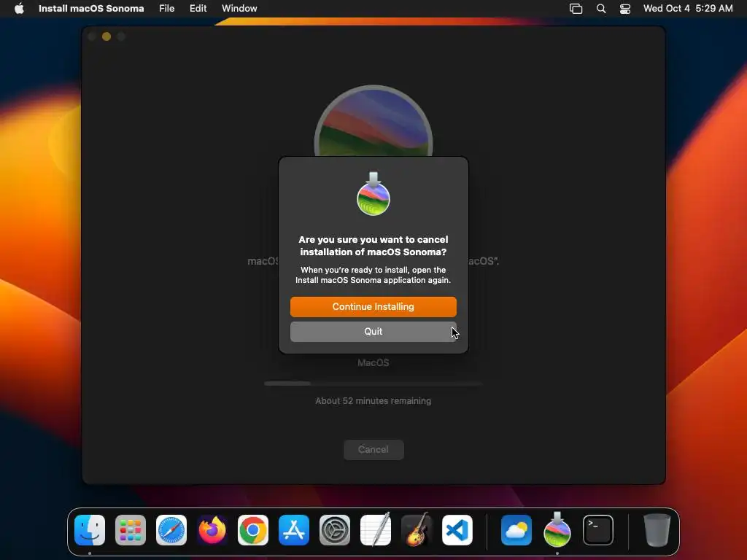This screenshot has height=560, width=747.
Task: Quit the macOS Sonoma installer
Action: coord(373,332)
